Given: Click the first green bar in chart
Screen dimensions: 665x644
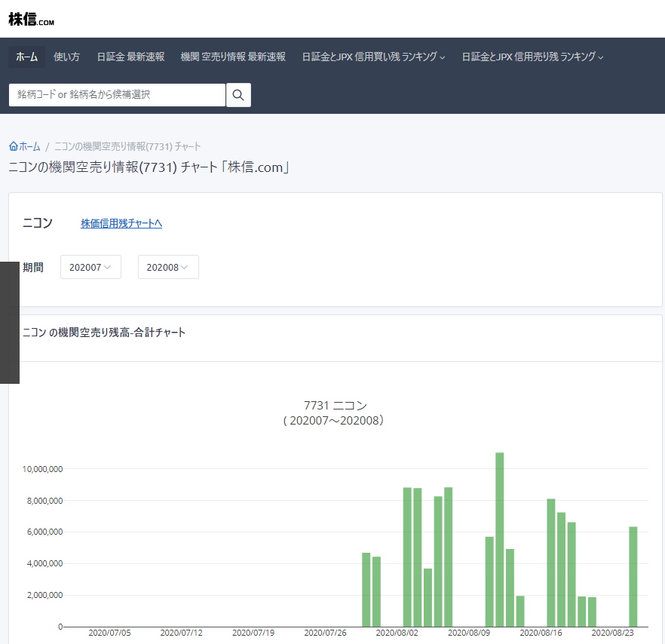Looking at the screenshot, I should click(x=366, y=589).
